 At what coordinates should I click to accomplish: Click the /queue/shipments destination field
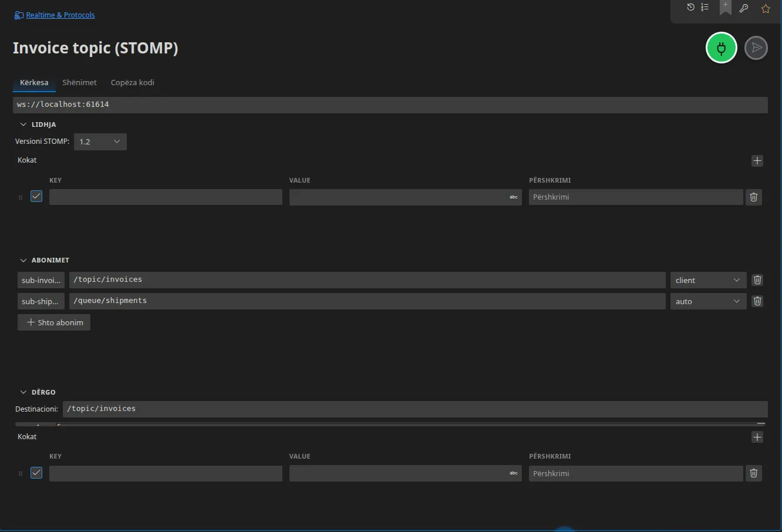(x=368, y=301)
